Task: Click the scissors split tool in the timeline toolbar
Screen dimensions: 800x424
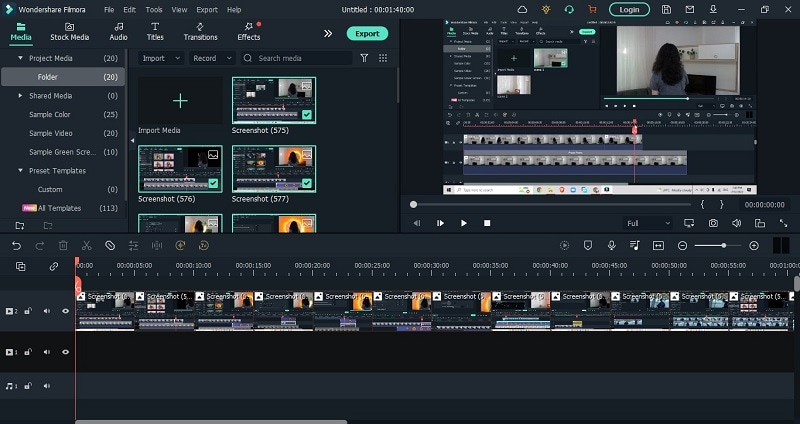Action: pyautogui.click(x=86, y=245)
